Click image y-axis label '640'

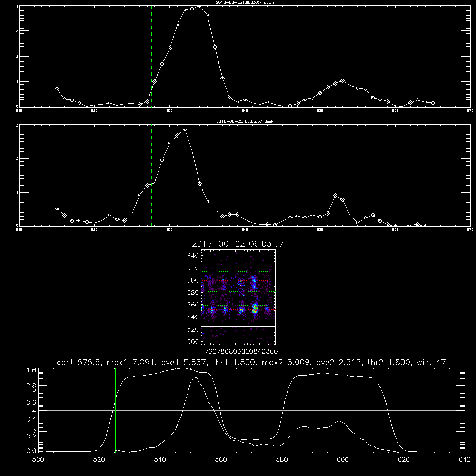[x=193, y=256]
